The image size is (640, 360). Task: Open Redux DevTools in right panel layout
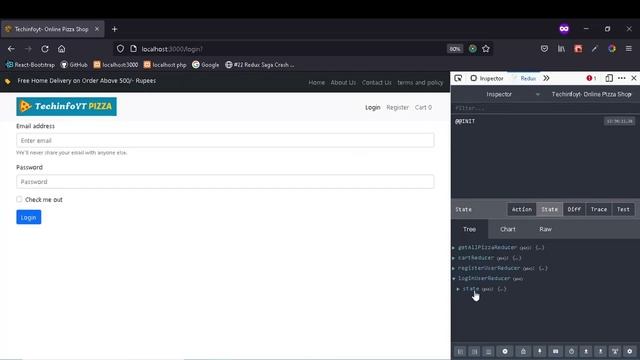[474, 351]
